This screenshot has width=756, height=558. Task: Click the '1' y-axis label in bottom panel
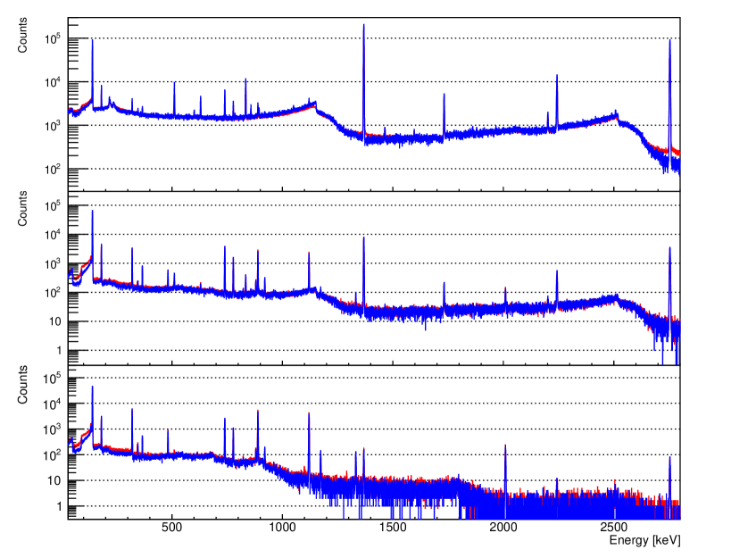(x=59, y=506)
